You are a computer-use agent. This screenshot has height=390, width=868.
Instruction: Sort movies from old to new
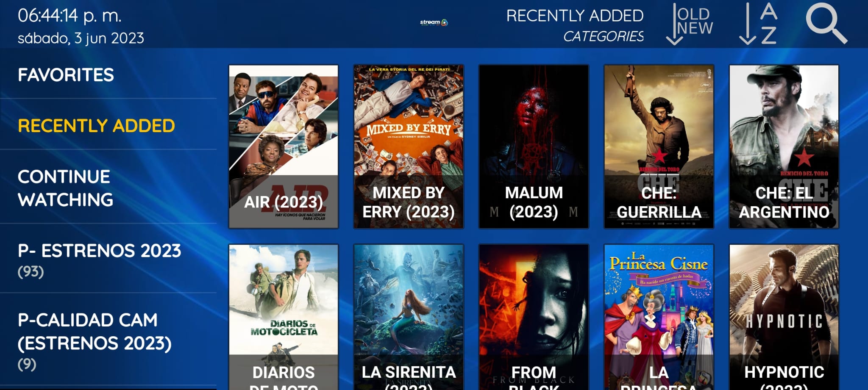pos(689,24)
